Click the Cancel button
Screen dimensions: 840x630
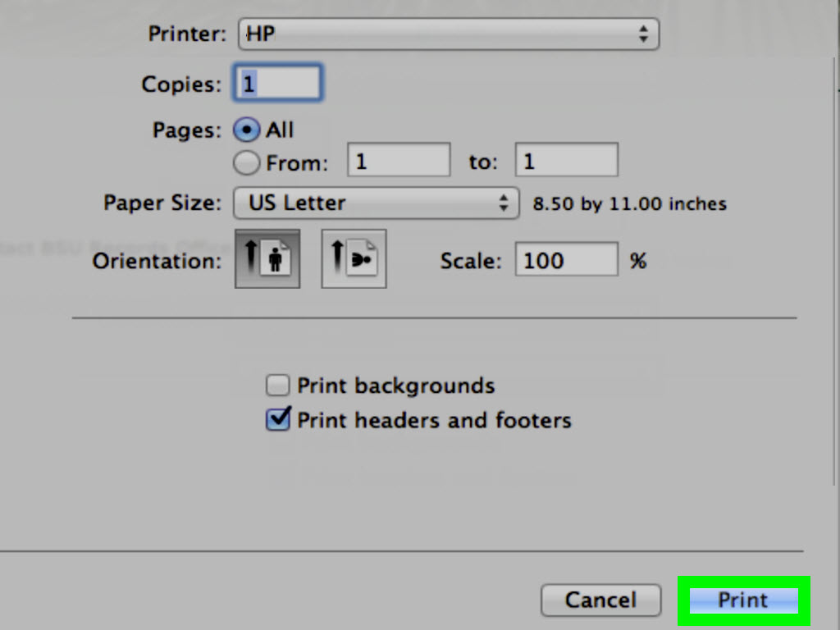(601, 600)
